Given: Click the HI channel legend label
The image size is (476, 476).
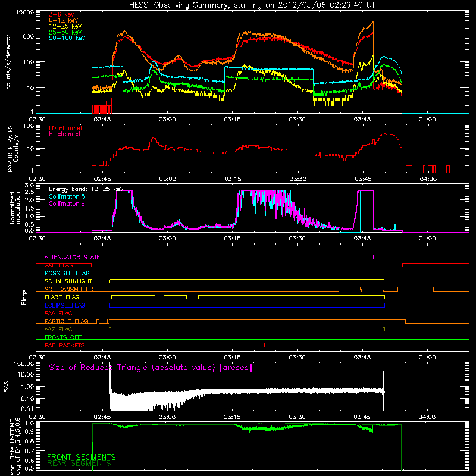Looking at the screenshot, I should point(64,134).
